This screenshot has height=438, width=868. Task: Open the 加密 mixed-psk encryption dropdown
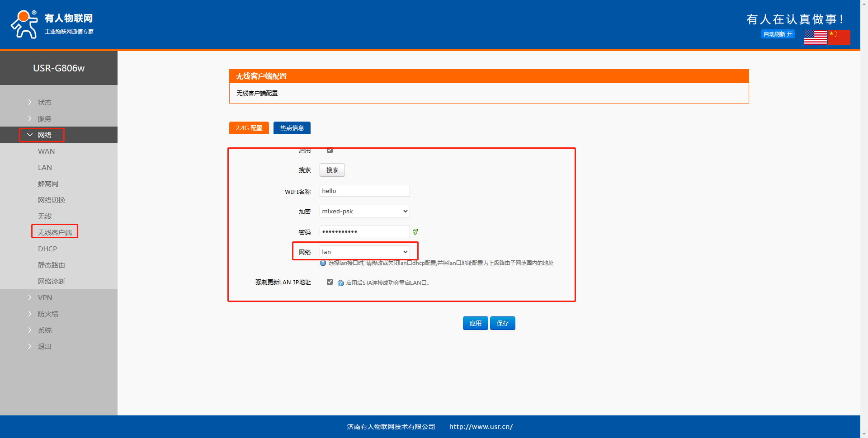point(365,211)
